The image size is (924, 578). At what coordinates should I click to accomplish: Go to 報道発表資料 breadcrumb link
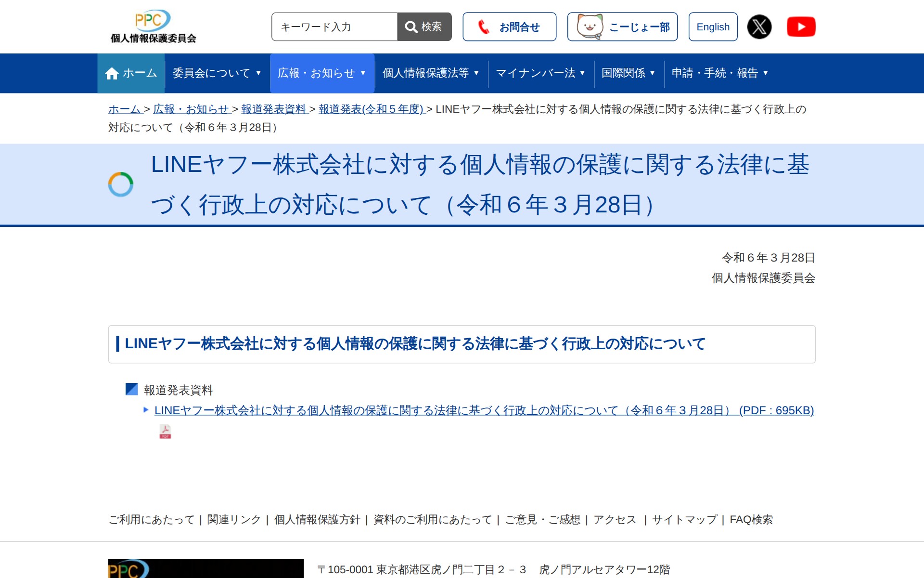click(x=274, y=109)
